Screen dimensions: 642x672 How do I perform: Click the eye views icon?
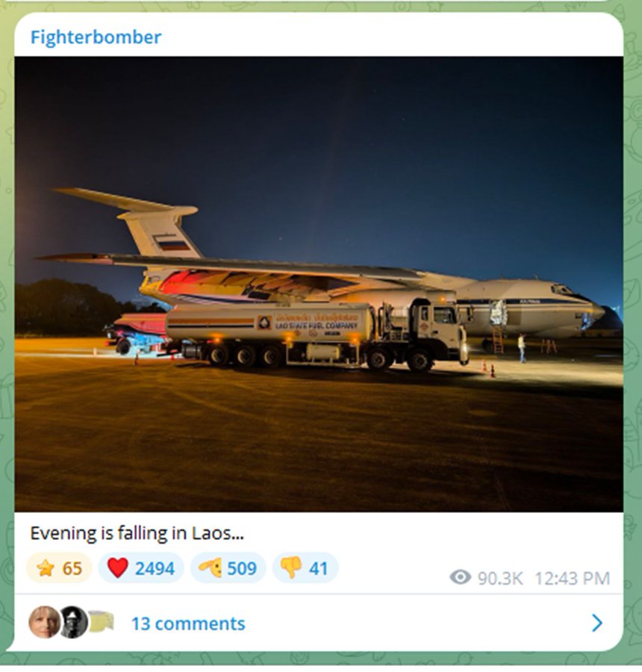click(461, 578)
